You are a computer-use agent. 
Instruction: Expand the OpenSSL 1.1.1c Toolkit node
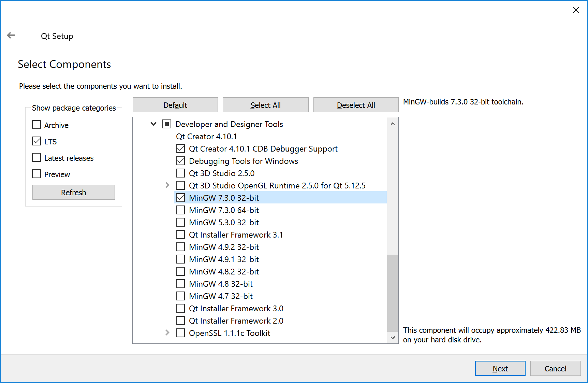click(167, 333)
